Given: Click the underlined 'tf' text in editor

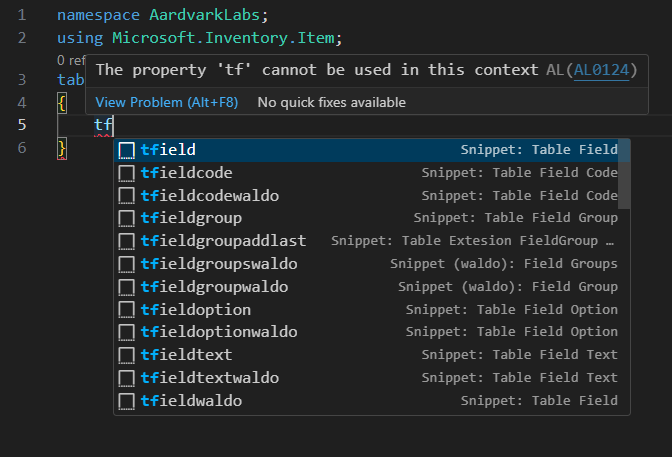Looking at the screenshot, I should click(103, 125).
